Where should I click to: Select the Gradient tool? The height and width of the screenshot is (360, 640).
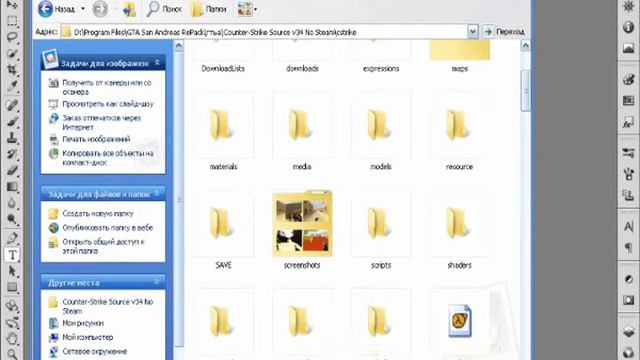pyautogui.click(x=12, y=187)
